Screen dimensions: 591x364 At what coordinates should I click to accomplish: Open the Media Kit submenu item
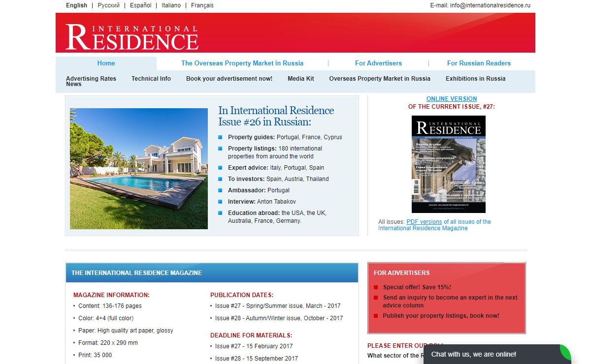point(301,78)
